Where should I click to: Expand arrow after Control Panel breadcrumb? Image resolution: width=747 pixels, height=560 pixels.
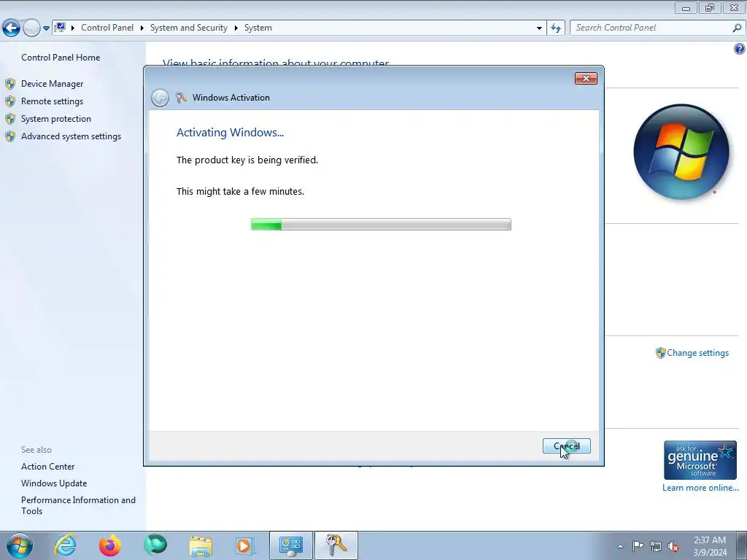pyautogui.click(x=142, y=28)
